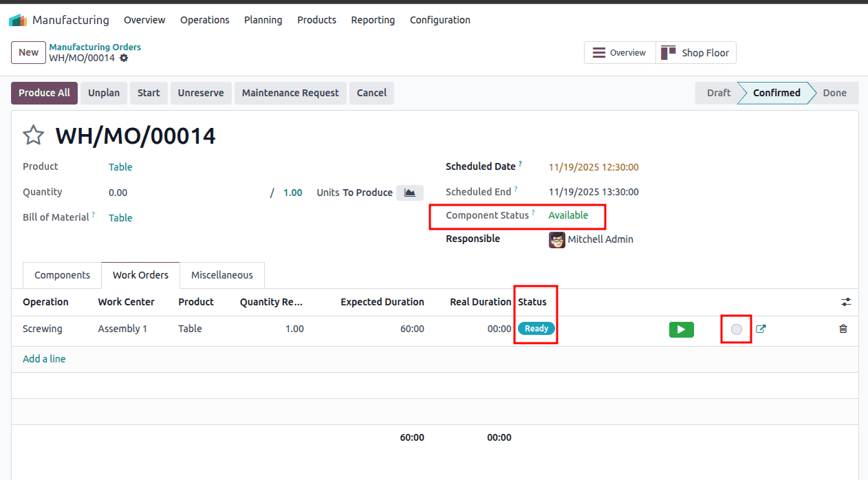868x480 pixels.
Task: Click the Ready status badge
Action: click(x=536, y=329)
